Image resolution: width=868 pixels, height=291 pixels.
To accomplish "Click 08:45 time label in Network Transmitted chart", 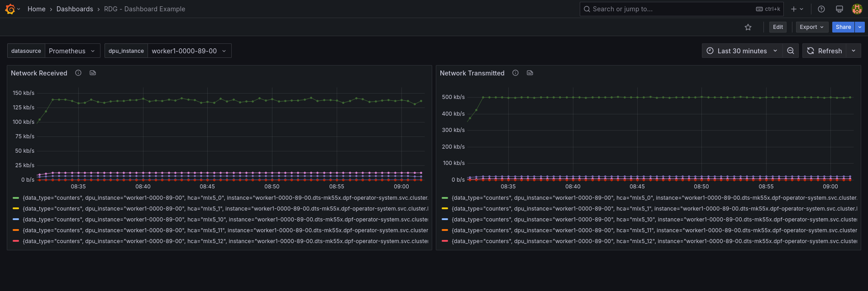I will 637,187.
